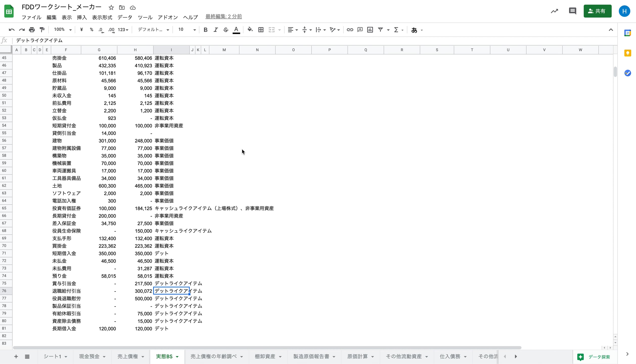Click the insert link icon
The image size is (636, 364).
[x=350, y=30]
